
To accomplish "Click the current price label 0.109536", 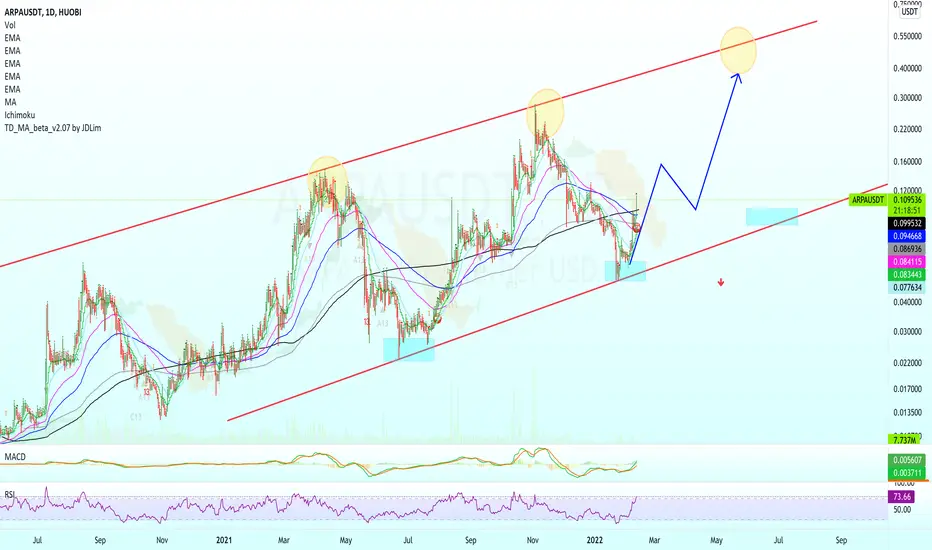I will tap(907, 200).
